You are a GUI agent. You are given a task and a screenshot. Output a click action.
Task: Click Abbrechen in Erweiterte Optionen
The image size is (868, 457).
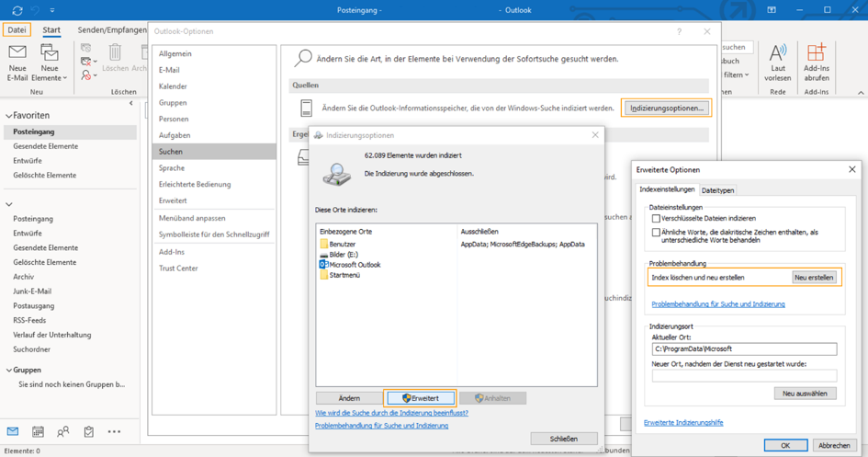(834, 445)
